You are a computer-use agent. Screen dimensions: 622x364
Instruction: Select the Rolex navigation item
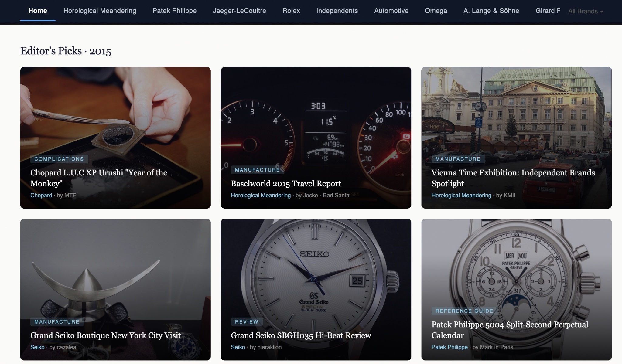click(x=291, y=11)
